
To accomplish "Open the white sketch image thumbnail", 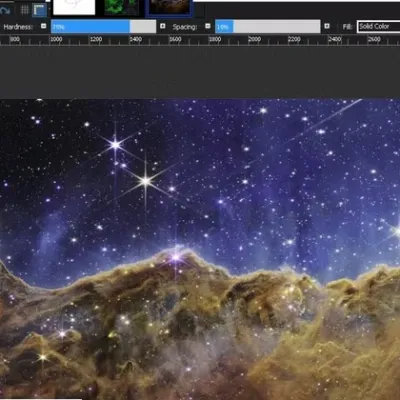I will coord(74,7).
